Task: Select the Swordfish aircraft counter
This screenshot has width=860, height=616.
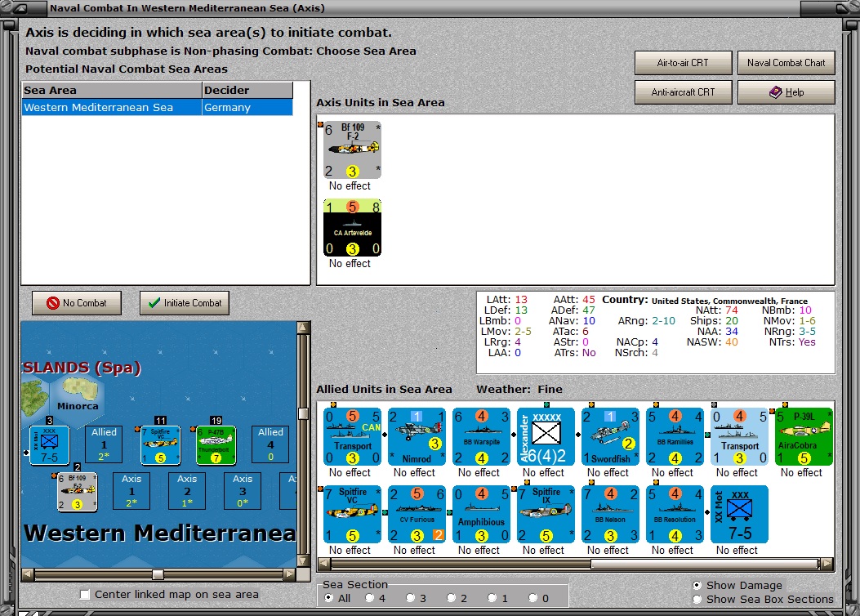Action: coord(610,436)
